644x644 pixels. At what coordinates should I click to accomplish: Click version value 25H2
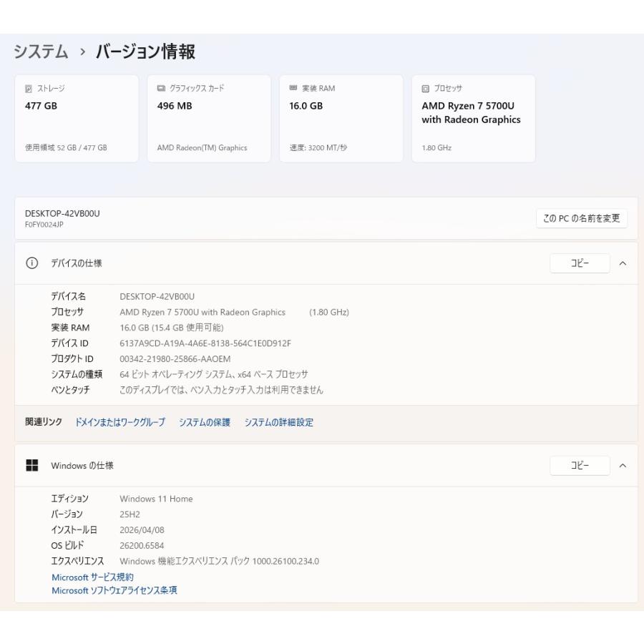pyautogui.click(x=130, y=514)
